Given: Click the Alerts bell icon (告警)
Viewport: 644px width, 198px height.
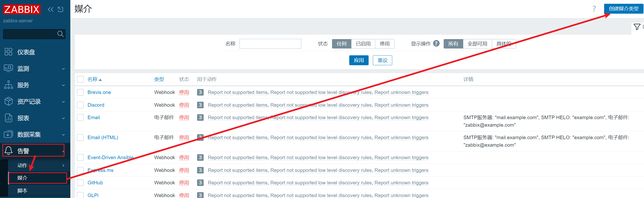Looking at the screenshot, I should coord(8,150).
